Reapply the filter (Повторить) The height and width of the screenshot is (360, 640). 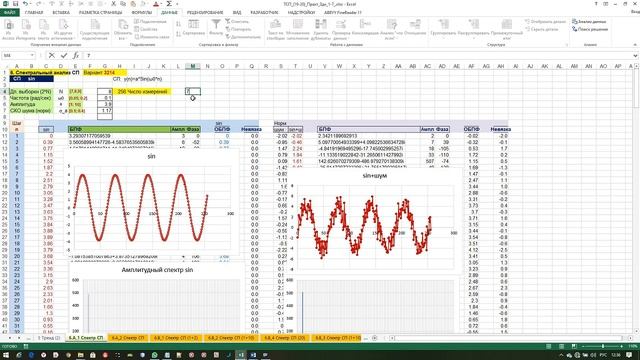238,29
